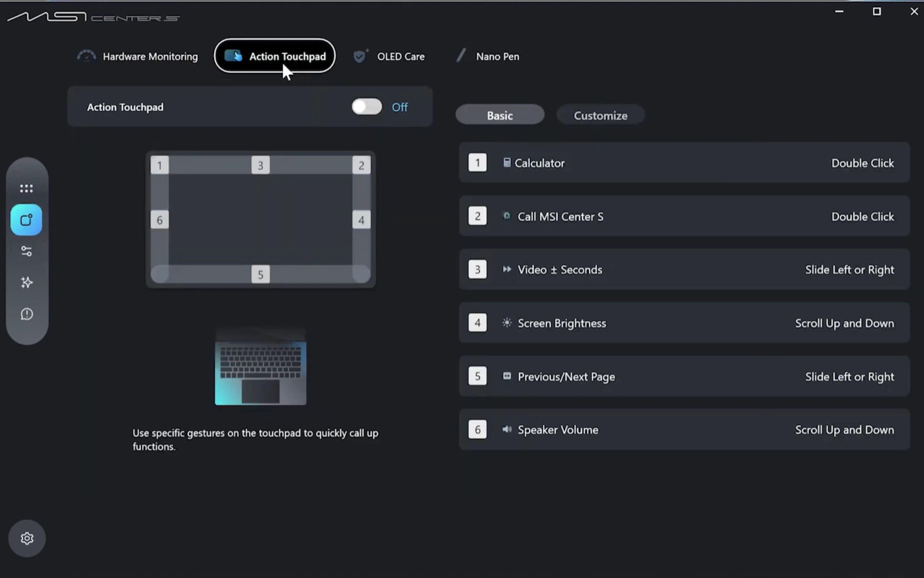The width and height of the screenshot is (924, 578).
Task: Click number badge 1 in function list
Action: [477, 163]
